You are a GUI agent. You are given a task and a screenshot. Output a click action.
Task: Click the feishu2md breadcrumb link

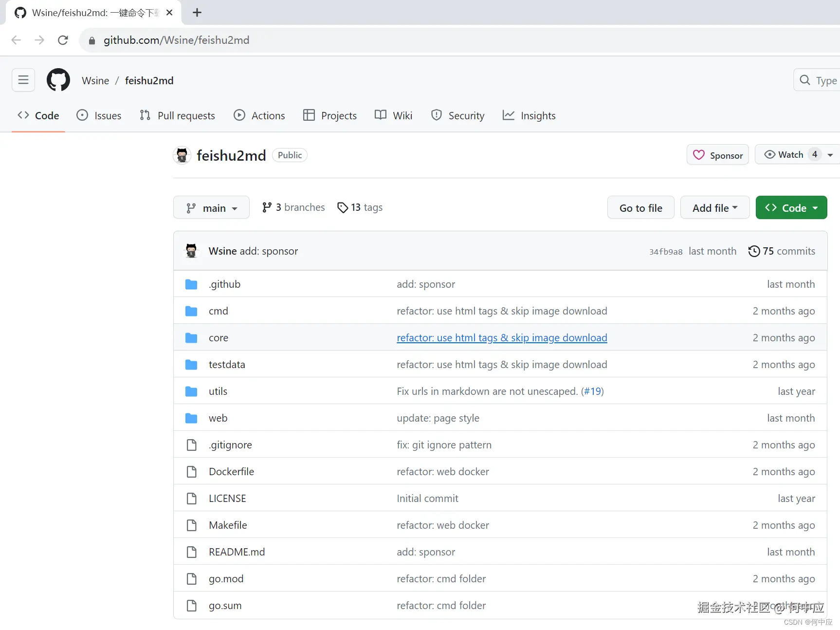[x=149, y=80]
